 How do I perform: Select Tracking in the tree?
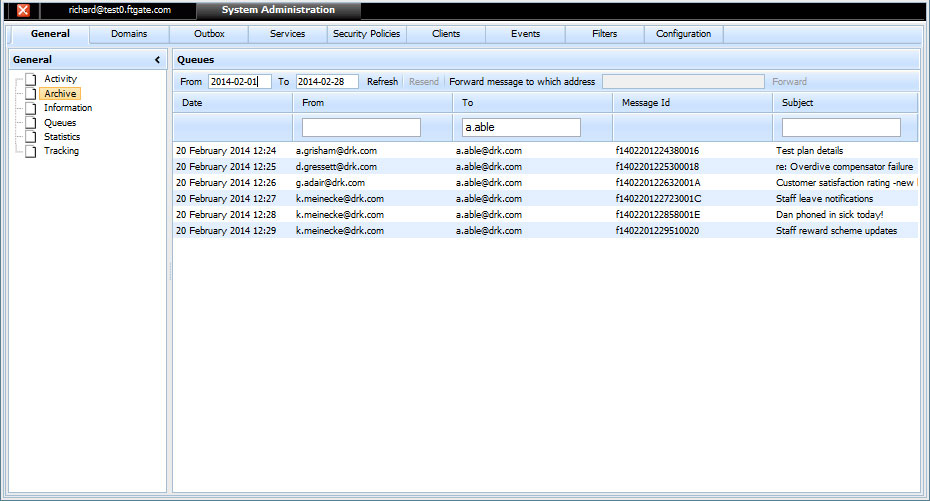click(61, 151)
